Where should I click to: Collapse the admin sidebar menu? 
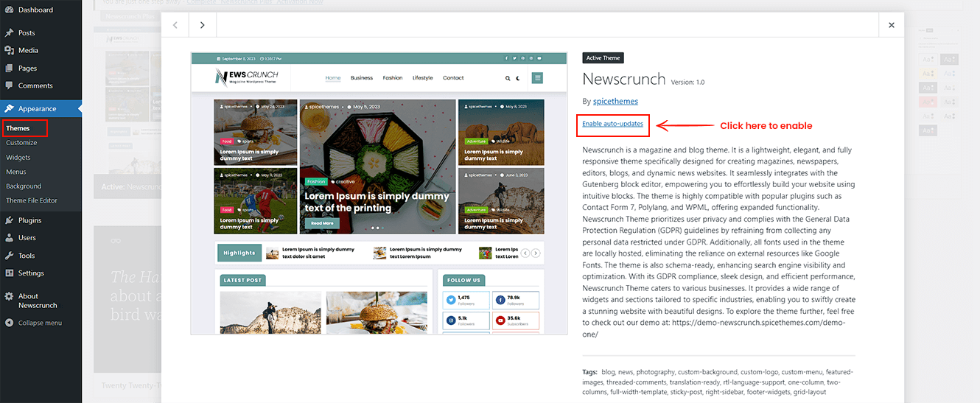(x=41, y=323)
